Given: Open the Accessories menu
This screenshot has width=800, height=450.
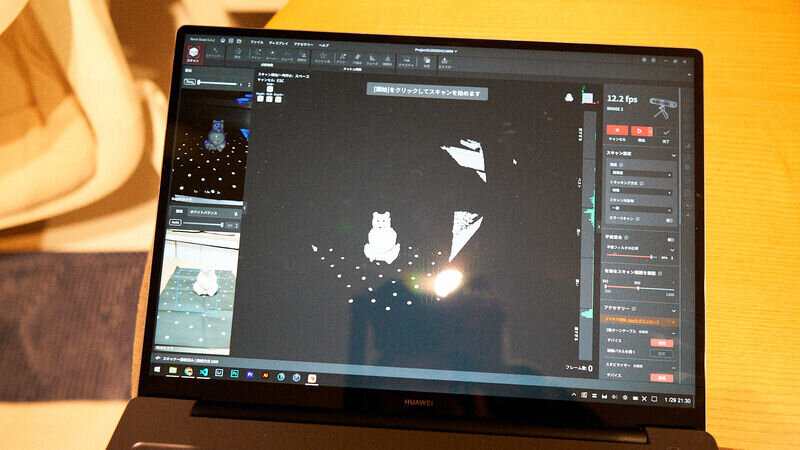Looking at the screenshot, I should [x=303, y=44].
